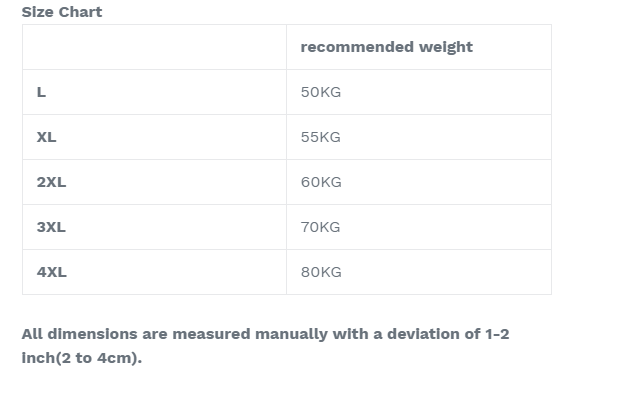This screenshot has height=407, width=632.
Task: Select the 60KG weight cell
Action: [x=419, y=182]
